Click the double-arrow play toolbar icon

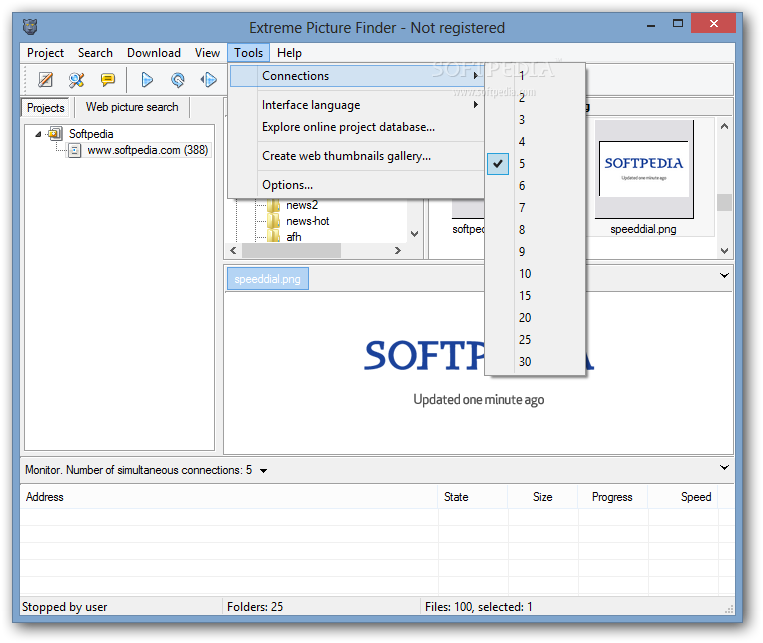pyautogui.click(x=209, y=79)
